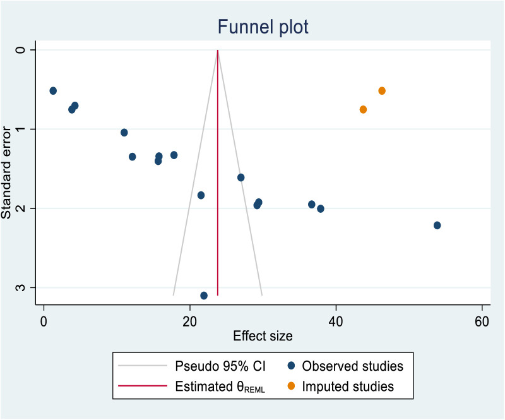Click the 60 tick label on x-axis
Viewport: 505px width, 420px height.
coord(482,321)
